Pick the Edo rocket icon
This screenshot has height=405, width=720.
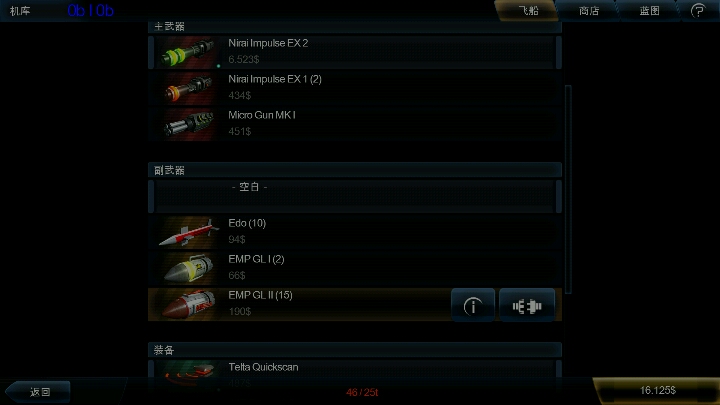(x=187, y=232)
